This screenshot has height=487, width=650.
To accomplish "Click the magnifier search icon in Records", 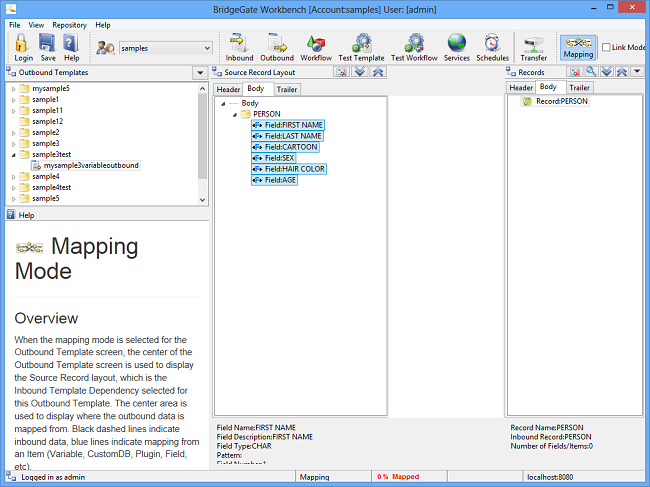I will tap(591, 72).
